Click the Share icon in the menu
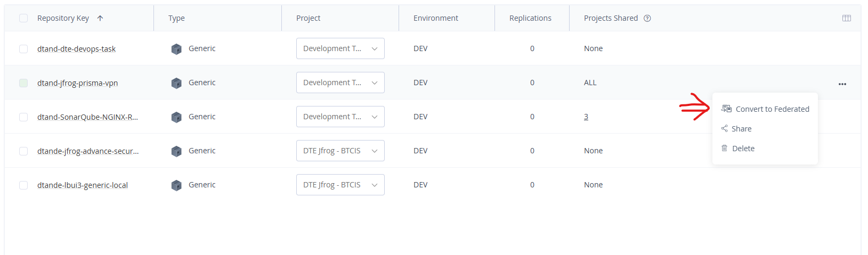 724,128
